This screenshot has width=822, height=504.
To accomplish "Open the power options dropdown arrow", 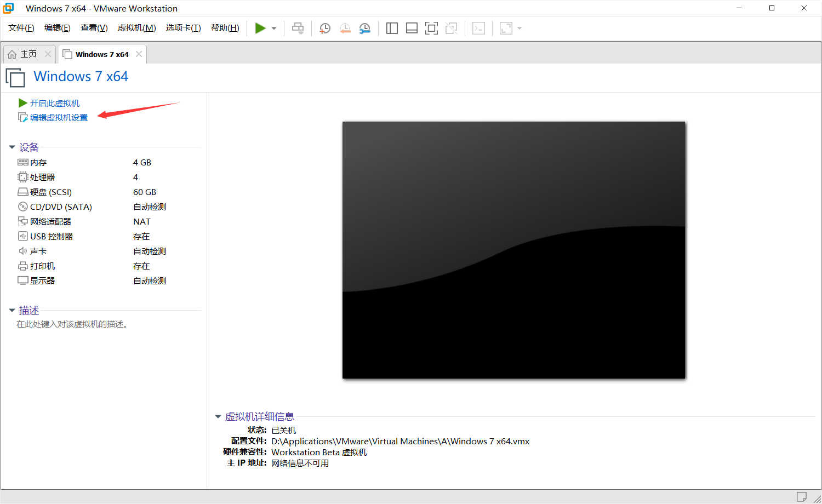I will [274, 28].
